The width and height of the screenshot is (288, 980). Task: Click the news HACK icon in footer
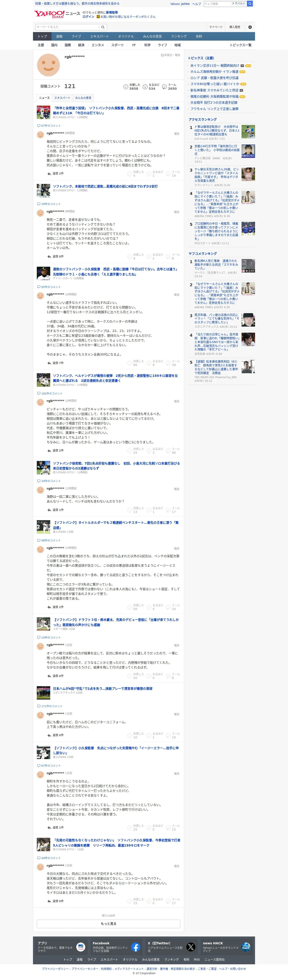point(246,947)
